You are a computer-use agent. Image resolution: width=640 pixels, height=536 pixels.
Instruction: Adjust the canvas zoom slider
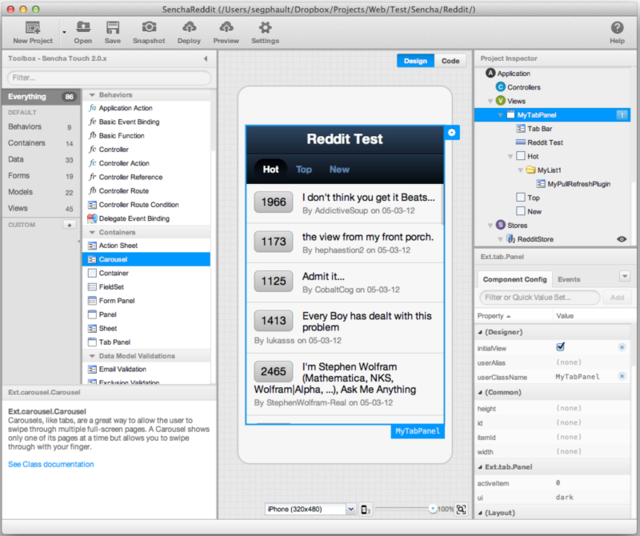pos(433,509)
